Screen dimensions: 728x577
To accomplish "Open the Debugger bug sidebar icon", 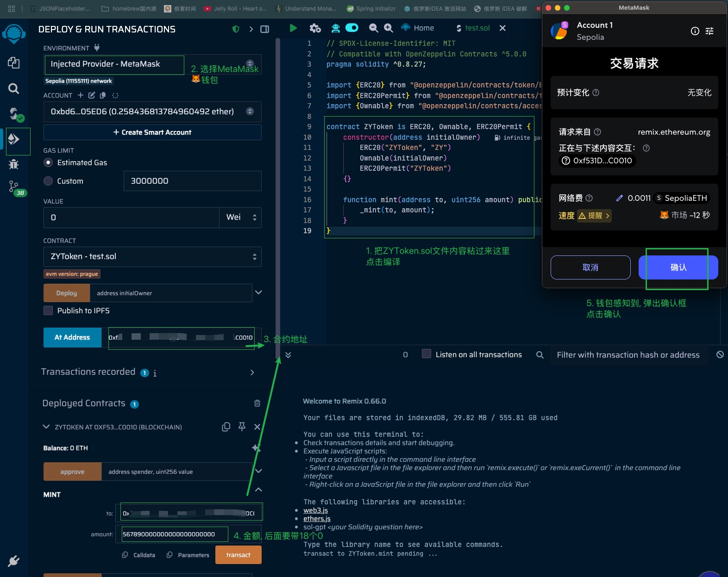I will click(14, 164).
